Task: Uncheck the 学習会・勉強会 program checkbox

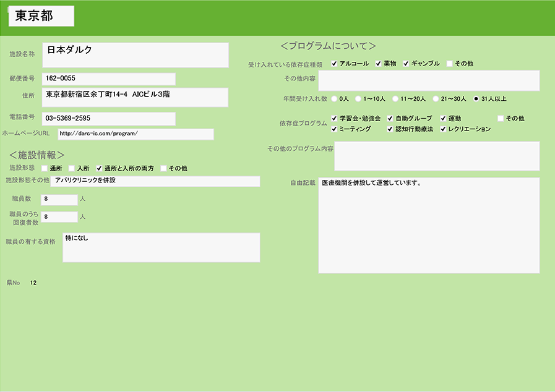Action: 334,118
